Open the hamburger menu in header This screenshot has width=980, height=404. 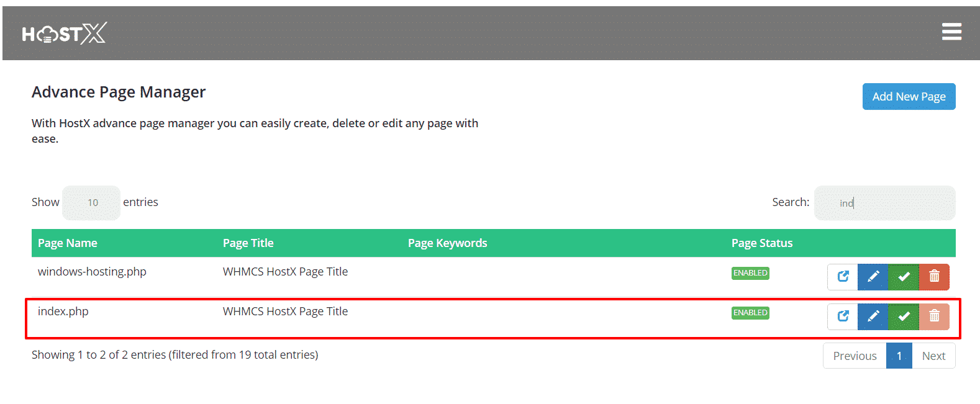[951, 32]
